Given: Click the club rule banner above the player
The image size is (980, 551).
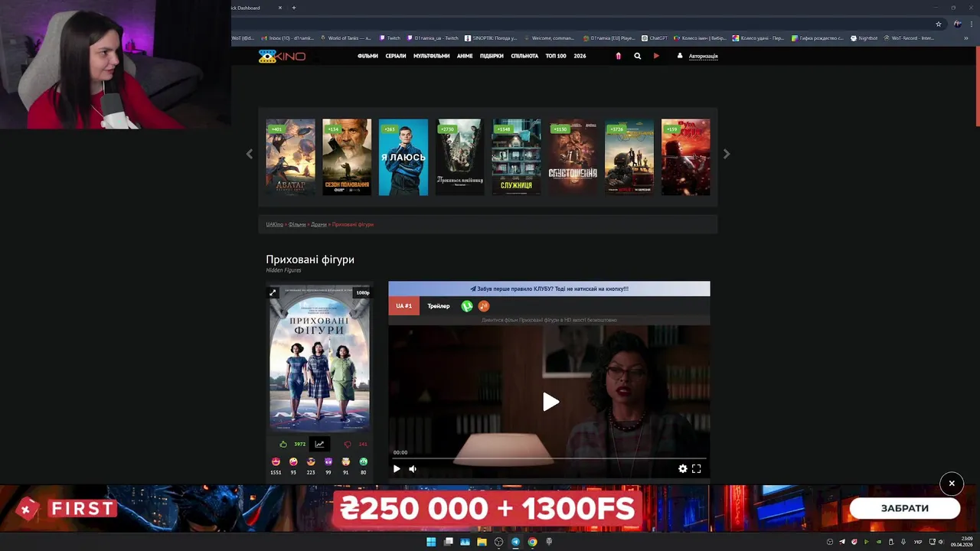Looking at the screenshot, I should click(x=549, y=289).
